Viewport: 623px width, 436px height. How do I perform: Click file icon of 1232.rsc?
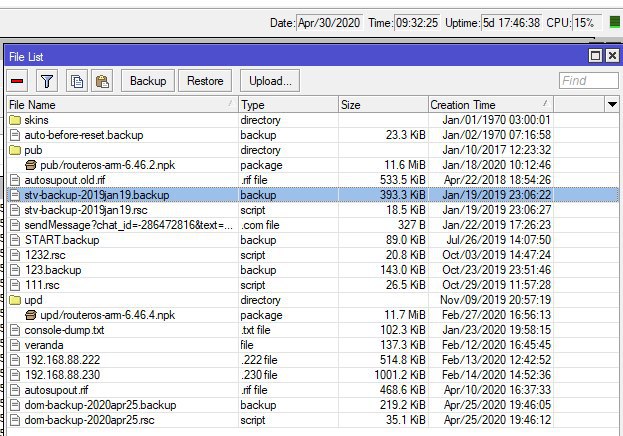click(15, 255)
